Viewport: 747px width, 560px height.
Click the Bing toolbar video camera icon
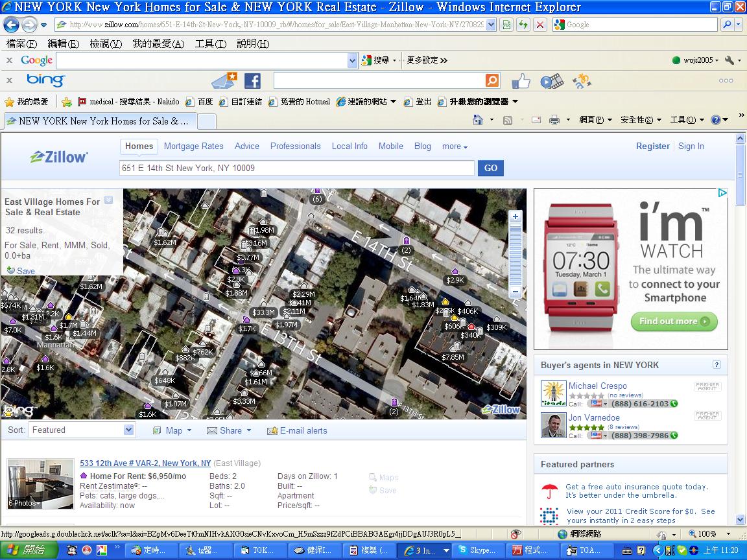pyautogui.click(x=552, y=82)
